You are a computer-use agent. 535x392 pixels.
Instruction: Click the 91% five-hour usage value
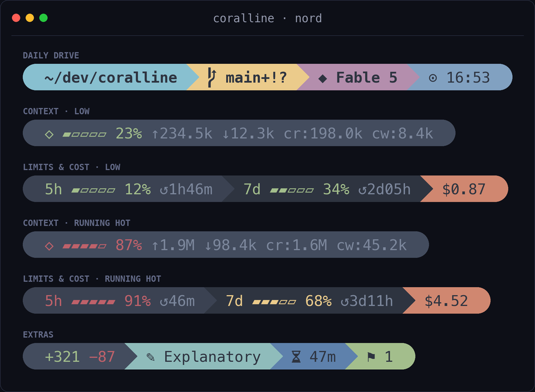[x=137, y=301]
